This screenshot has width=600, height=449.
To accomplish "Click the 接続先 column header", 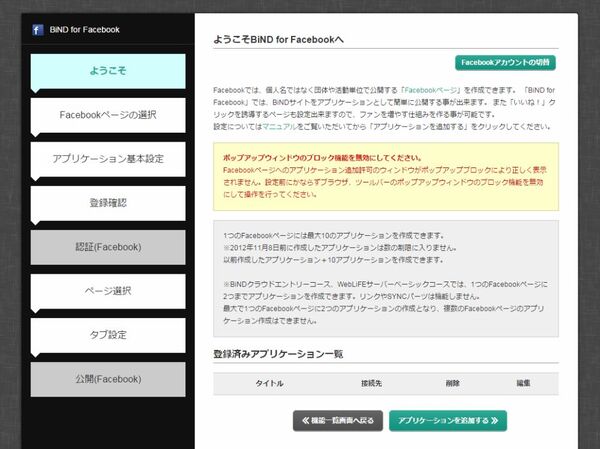I will (x=372, y=384).
